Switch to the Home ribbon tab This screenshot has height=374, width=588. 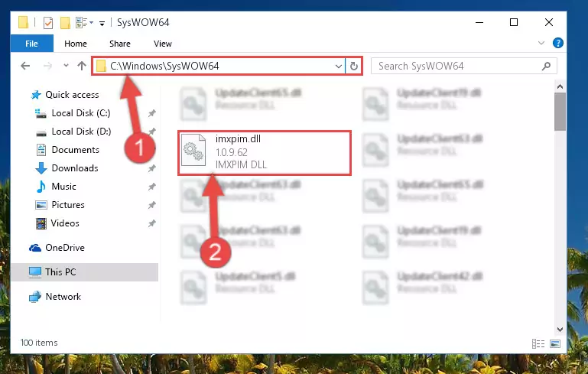tap(76, 44)
